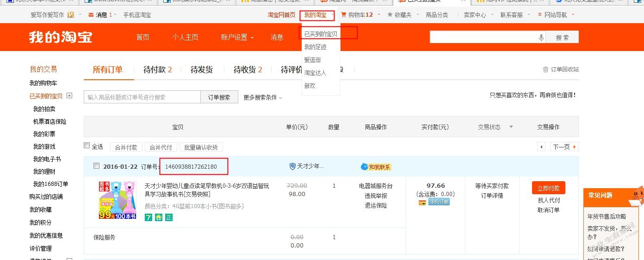Click 违规举报 link

point(376,196)
